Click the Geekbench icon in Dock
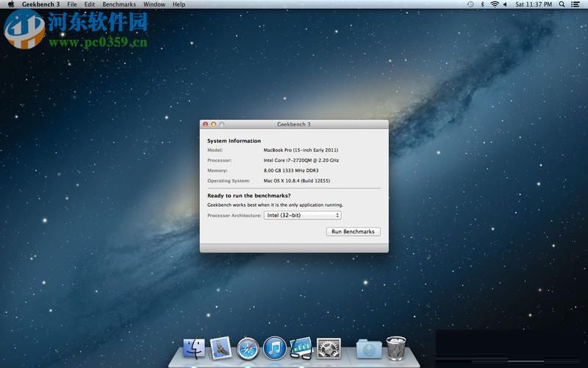 pos(301,348)
